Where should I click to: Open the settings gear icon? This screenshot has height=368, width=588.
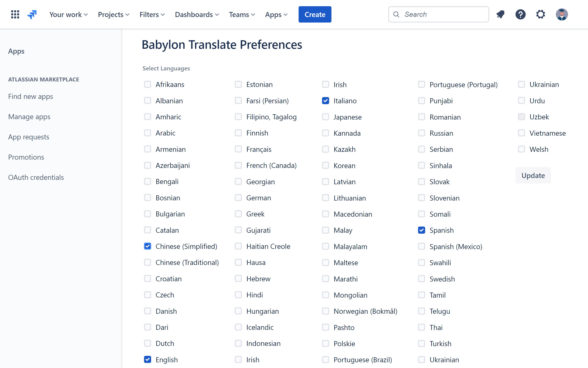[541, 14]
